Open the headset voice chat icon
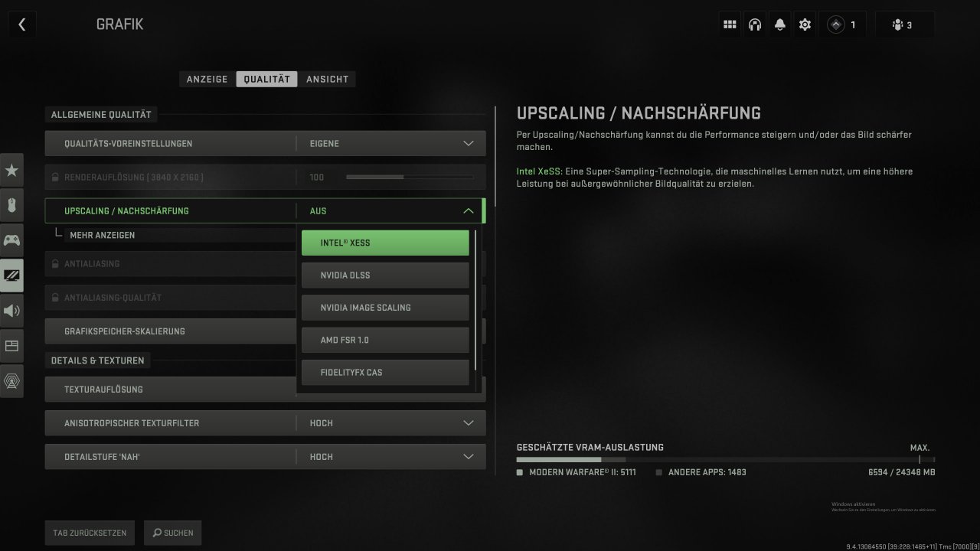The height and width of the screenshot is (551, 980). click(x=755, y=24)
